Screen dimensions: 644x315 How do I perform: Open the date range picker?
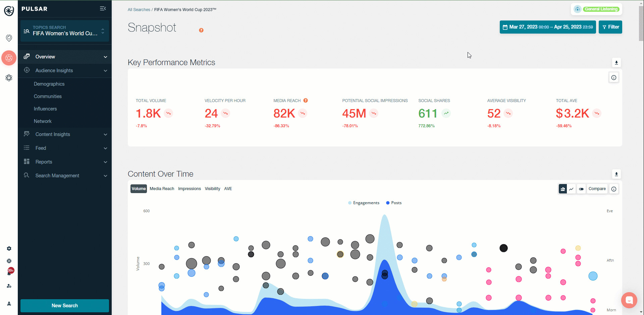click(547, 27)
